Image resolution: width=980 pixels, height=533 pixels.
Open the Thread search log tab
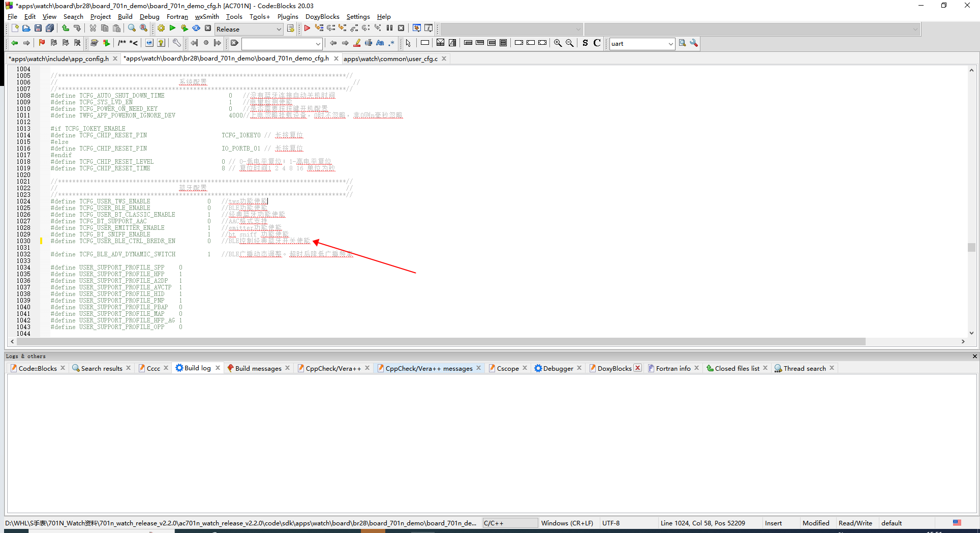click(x=805, y=368)
